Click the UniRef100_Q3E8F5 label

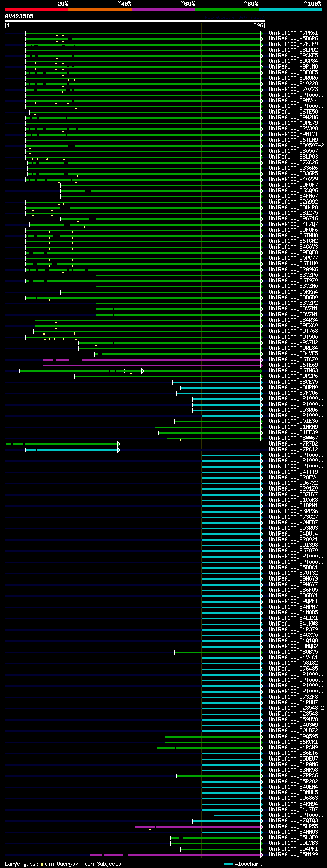click(x=293, y=73)
